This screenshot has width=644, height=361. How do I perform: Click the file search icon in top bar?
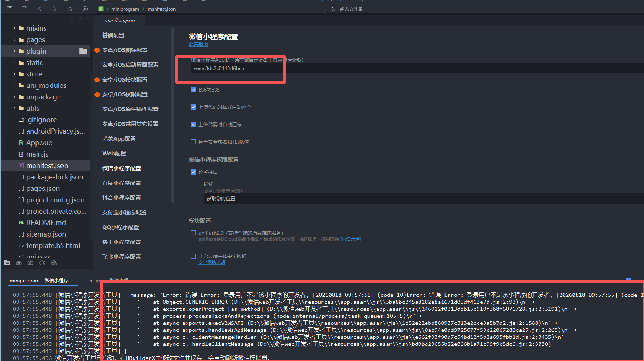pyautogui.click(x=332, y=9)
